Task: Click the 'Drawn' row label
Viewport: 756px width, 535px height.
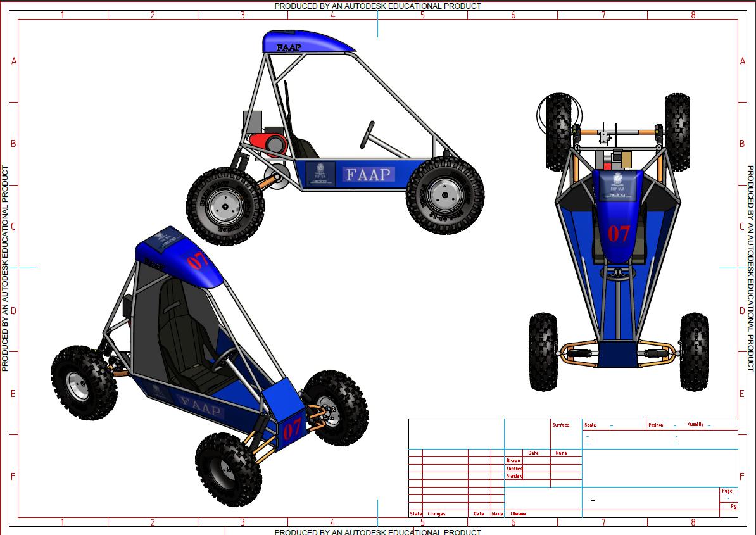Action: click(513, 461)
